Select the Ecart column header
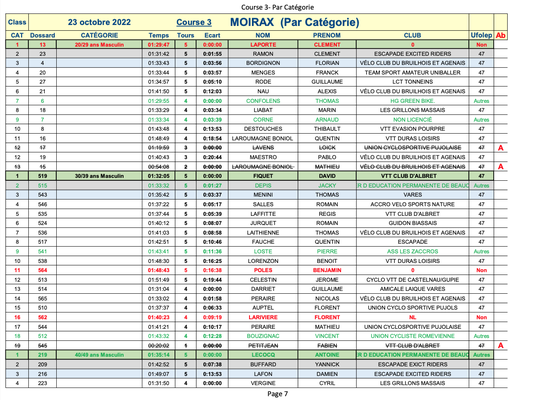The image size is (537, 400). (212, 35)
